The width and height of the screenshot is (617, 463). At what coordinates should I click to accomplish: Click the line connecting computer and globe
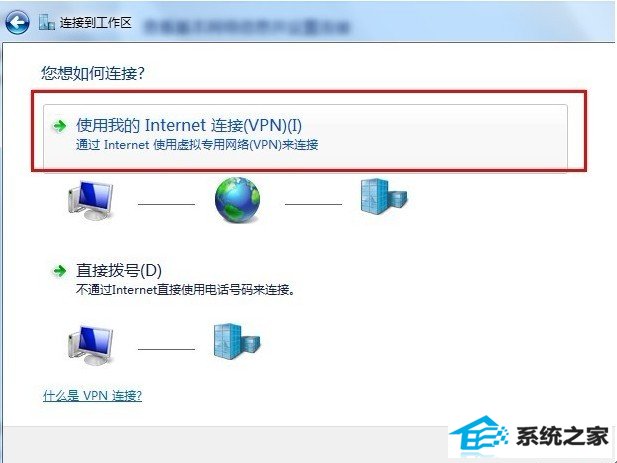tap(166, 204)
